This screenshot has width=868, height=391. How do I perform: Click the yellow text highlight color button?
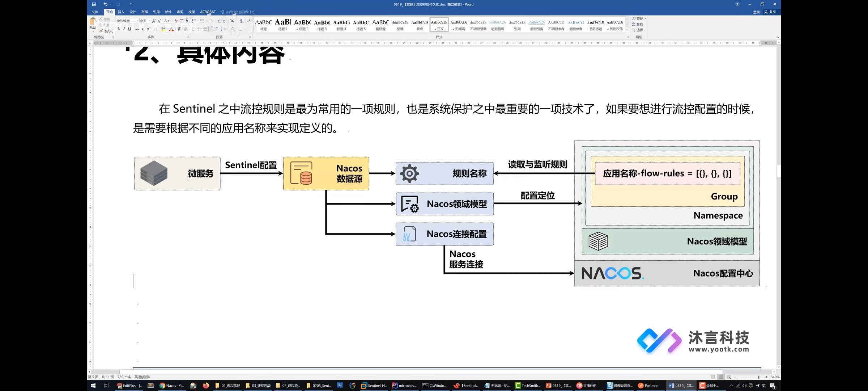click(163, 29)
